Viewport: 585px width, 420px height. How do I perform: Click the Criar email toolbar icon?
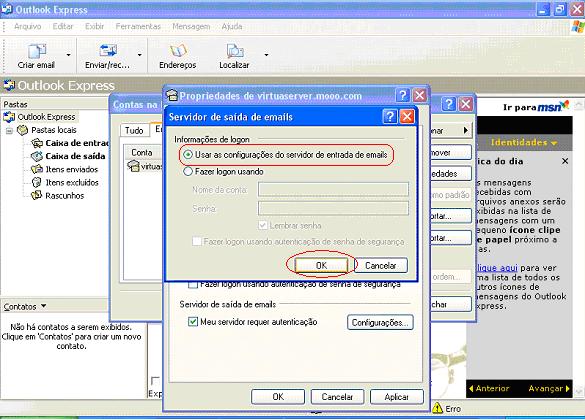click(37, 51)
